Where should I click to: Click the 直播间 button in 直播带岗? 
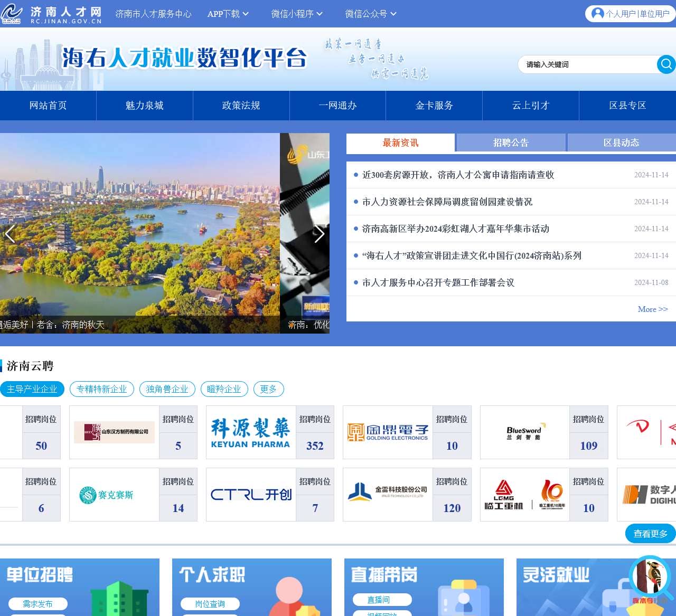[379, 600]
